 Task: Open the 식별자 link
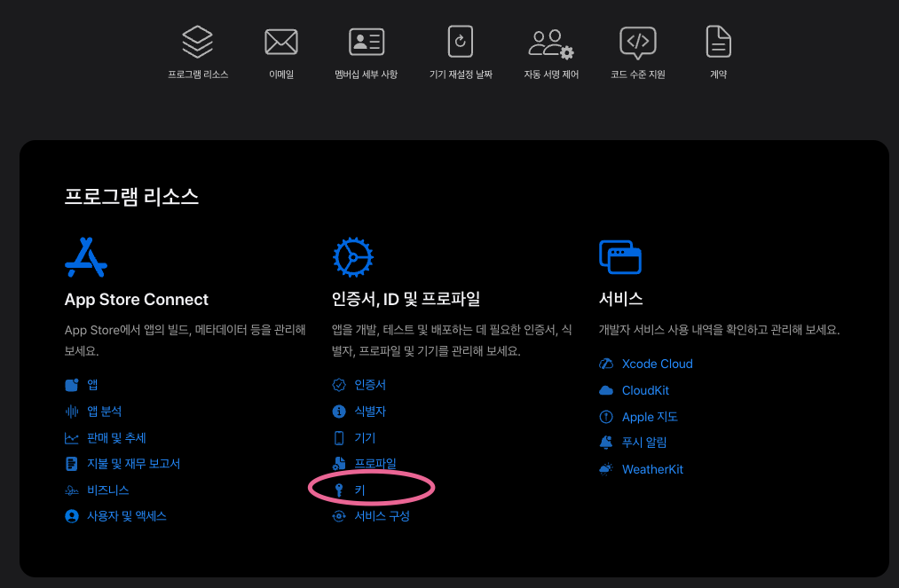pos(370,412)
